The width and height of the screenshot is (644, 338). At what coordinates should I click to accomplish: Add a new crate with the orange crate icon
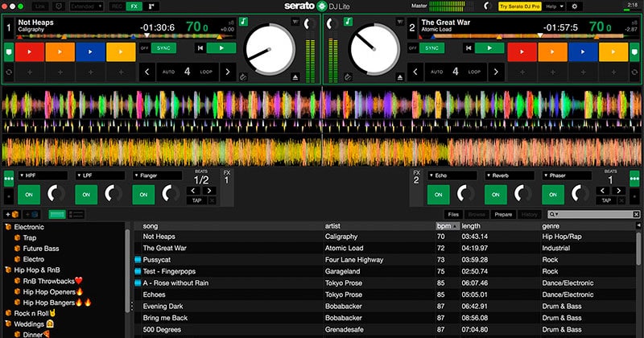coord(12,214)
